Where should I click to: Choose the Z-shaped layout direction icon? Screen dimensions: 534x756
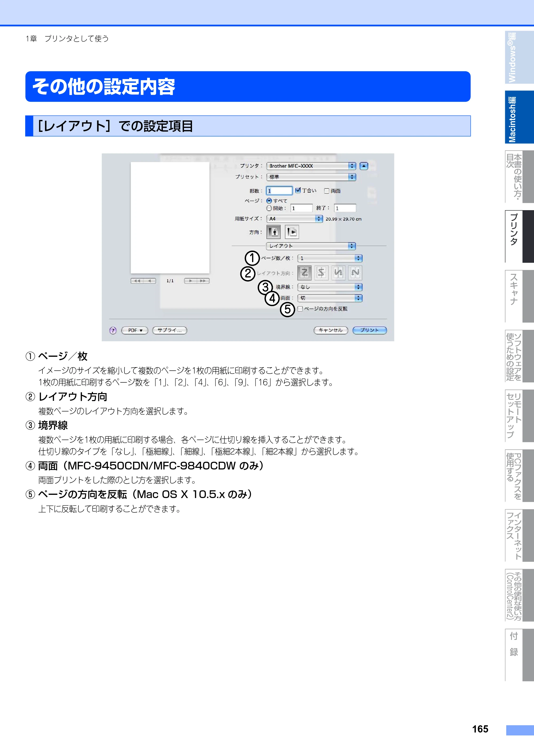[x=305, y=273]
